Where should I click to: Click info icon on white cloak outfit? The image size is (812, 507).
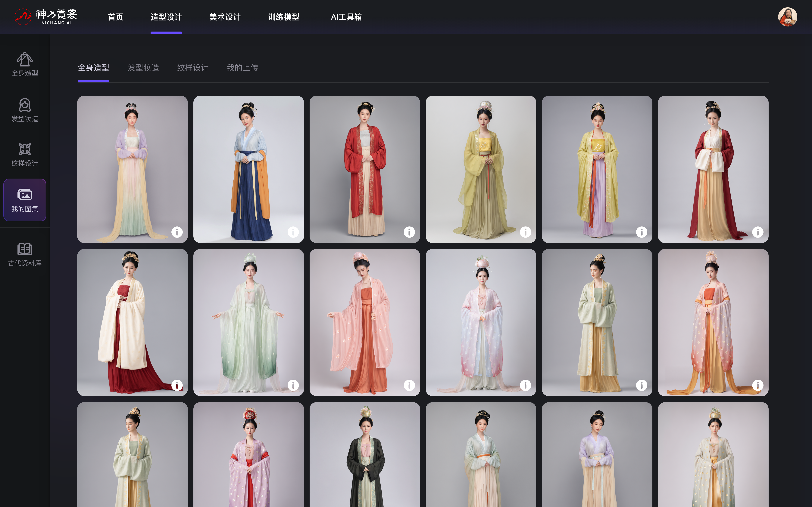177,385
